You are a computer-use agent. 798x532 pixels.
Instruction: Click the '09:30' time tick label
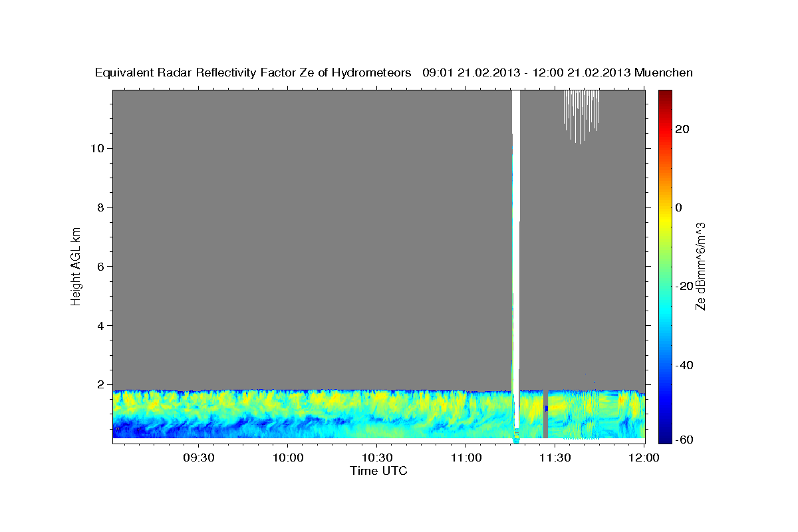(198, 458)
